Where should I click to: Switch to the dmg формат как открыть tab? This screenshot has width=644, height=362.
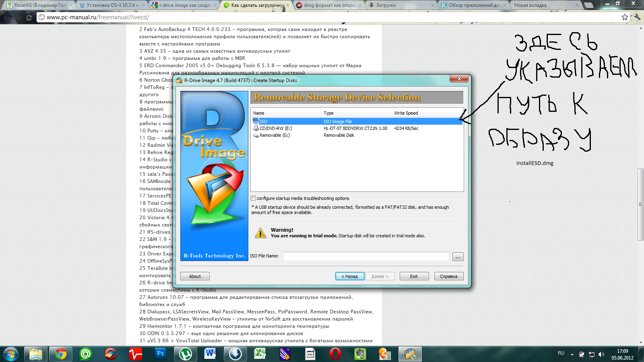tap(329, 5)
